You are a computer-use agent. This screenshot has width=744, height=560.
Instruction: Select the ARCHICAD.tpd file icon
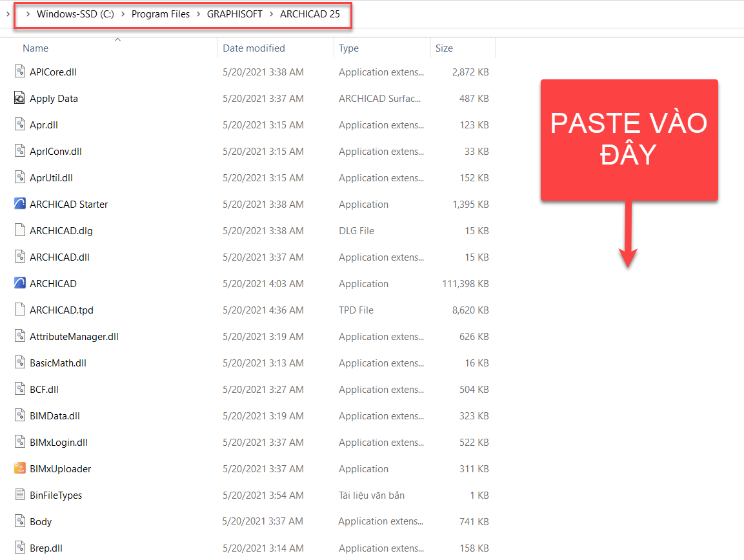(20, 310)
